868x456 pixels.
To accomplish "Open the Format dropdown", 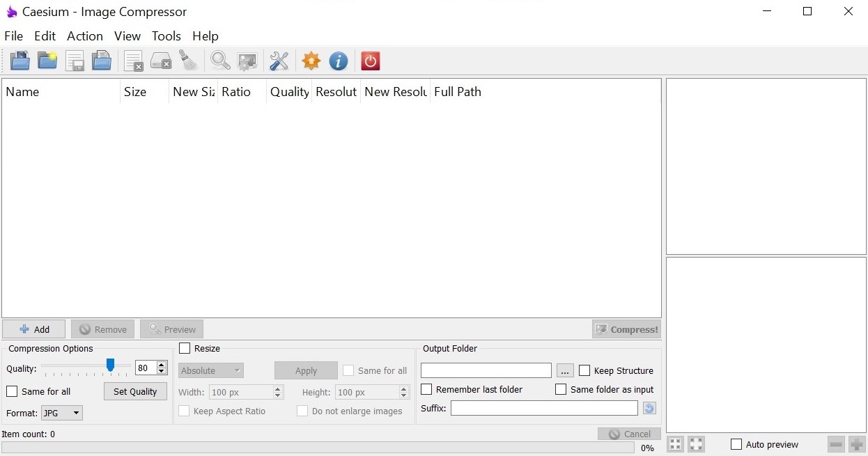I will click(61, 413).
